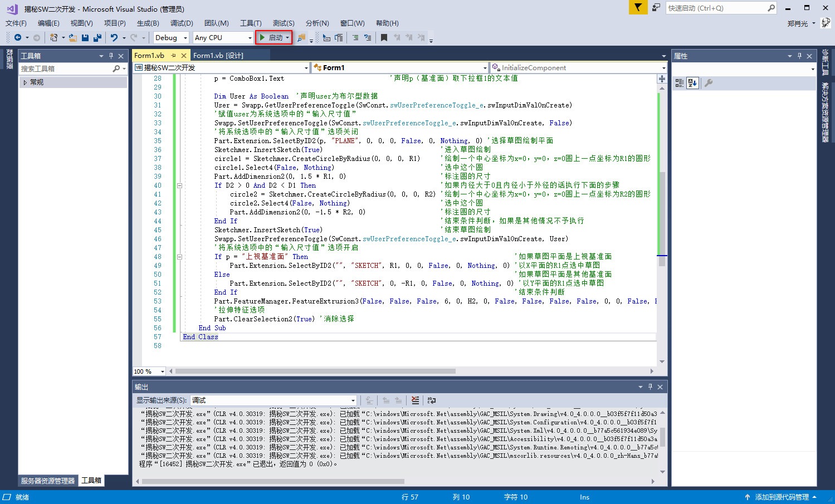This screenshot has width=835, height=504.
Task: Click the Undo arrow icon
Action: point(114,38)
